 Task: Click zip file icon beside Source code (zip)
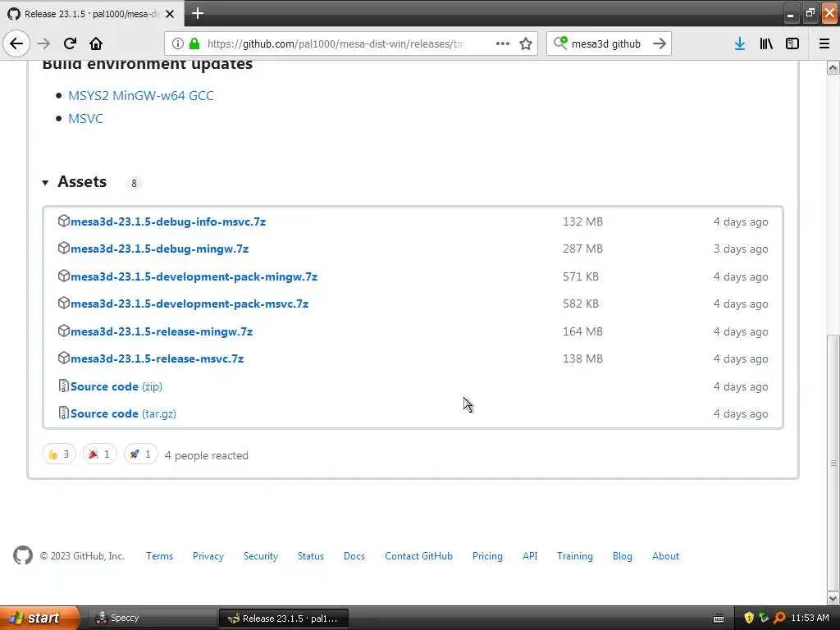pos(64,386)
